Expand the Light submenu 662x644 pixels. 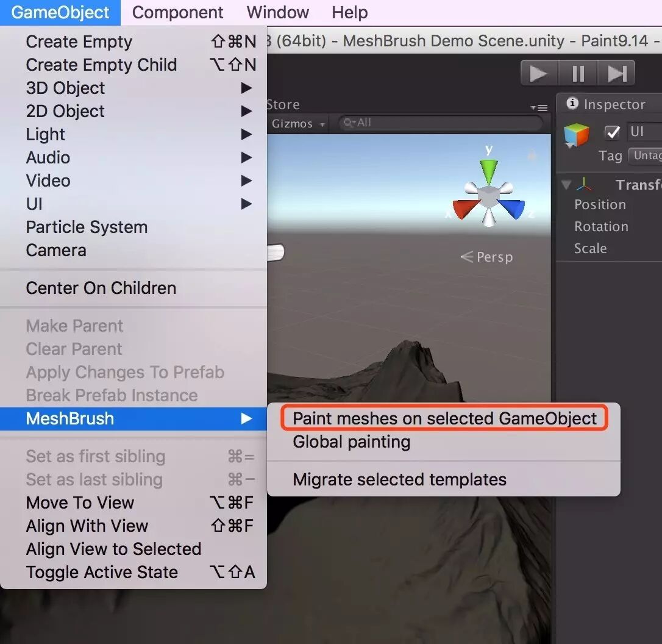coord(133,134)
